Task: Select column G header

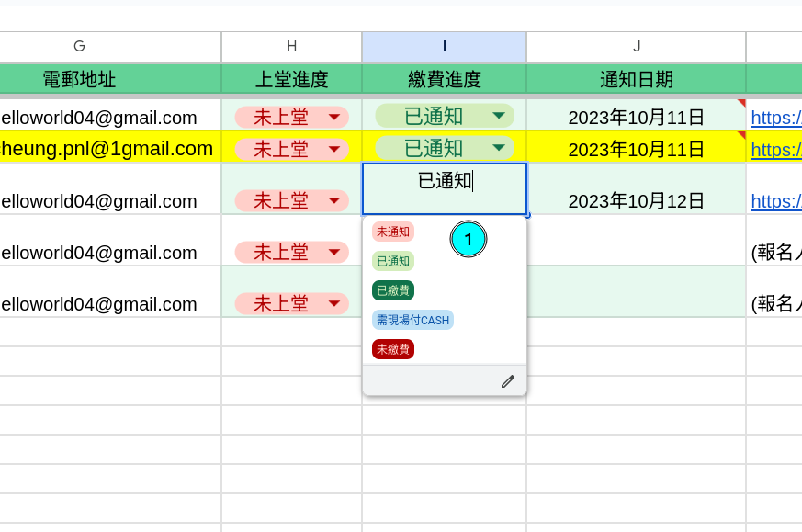Action: (79, 47)
